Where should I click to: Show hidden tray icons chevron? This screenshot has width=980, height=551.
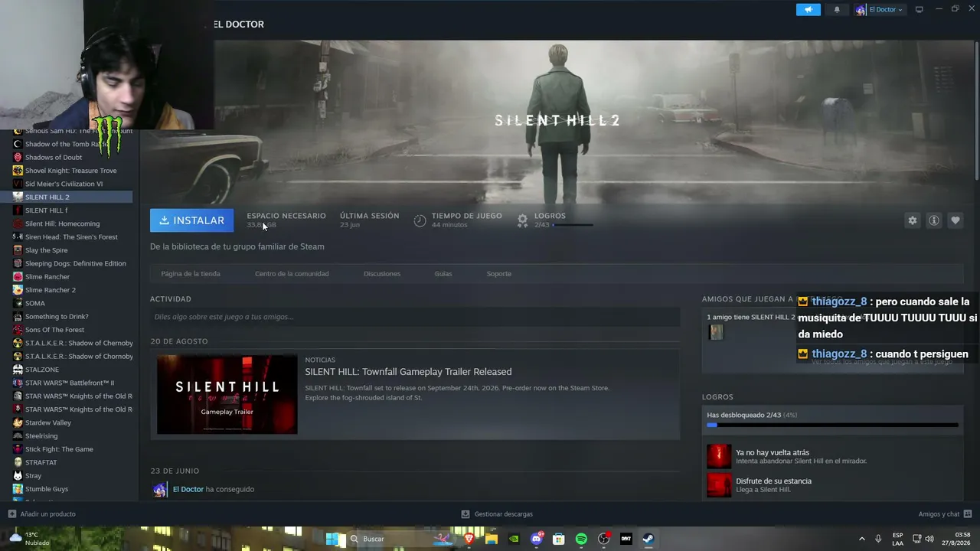tap(861, 539)
